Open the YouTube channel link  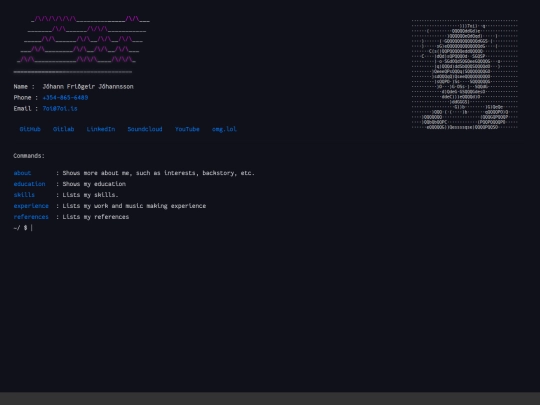[x=187, y=129]
